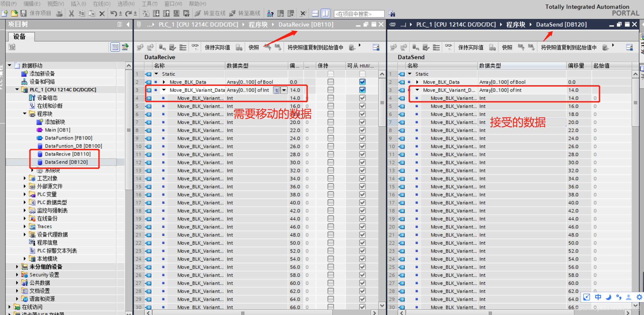644x315 pixels.
Task: Click the new project icon in main toolbar
Action: coord(5,13)
